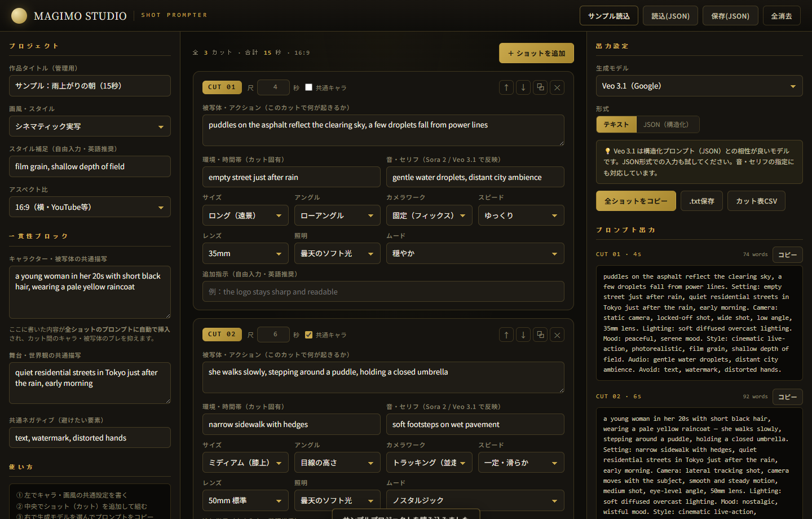This screenshot has height=519, width=812.
Task: Move CUT 02 down with arrow icon
Action: [523, 335]
